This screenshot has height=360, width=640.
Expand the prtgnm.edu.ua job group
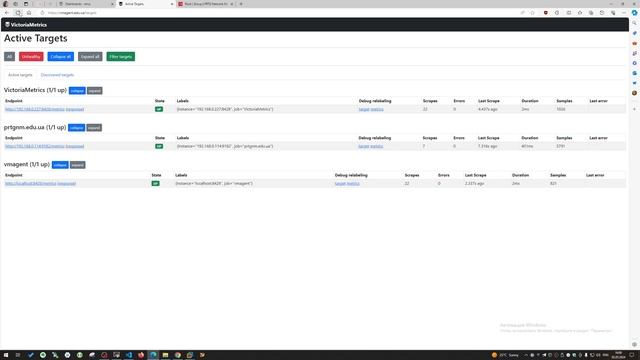[x=94, y=128]
